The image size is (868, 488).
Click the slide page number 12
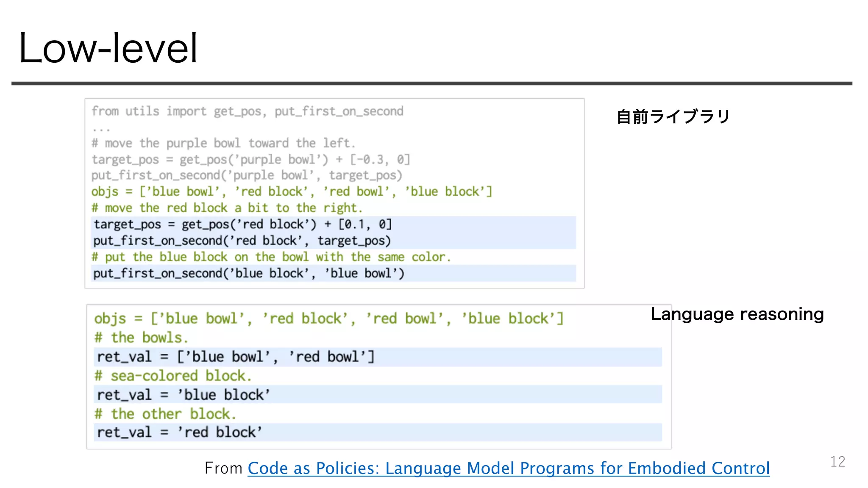point(837,461)
